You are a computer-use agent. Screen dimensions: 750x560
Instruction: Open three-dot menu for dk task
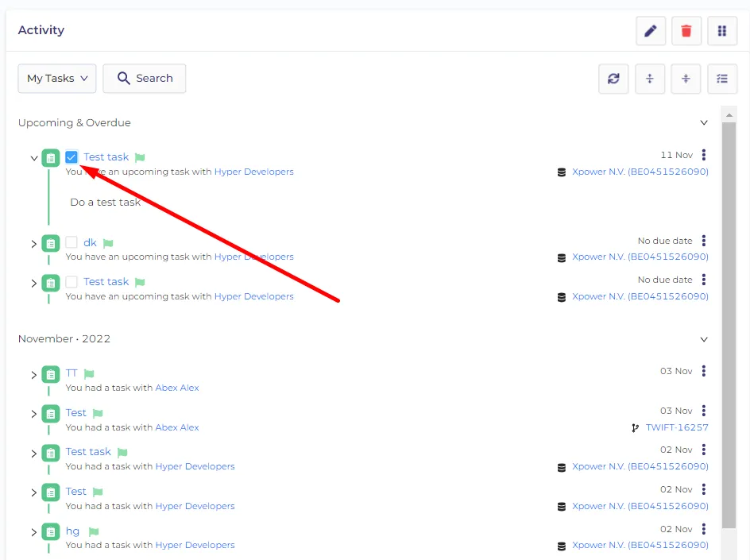click(704, 241)
